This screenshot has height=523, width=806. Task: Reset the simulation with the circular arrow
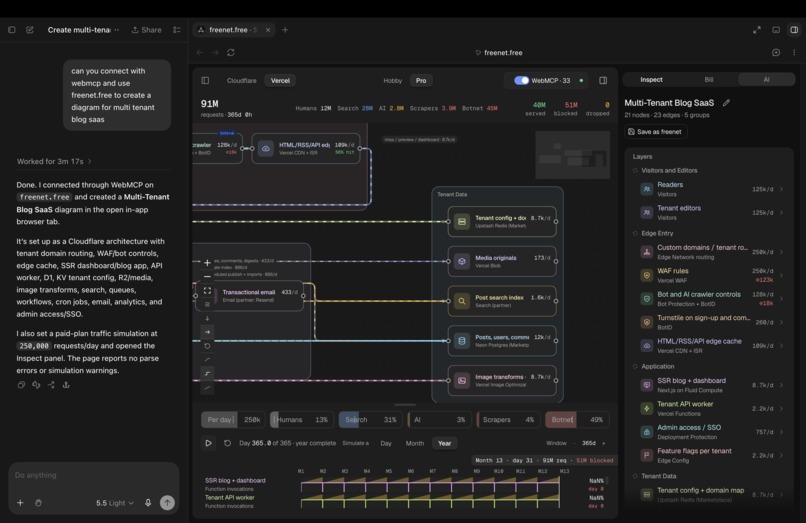pos(227,443)
